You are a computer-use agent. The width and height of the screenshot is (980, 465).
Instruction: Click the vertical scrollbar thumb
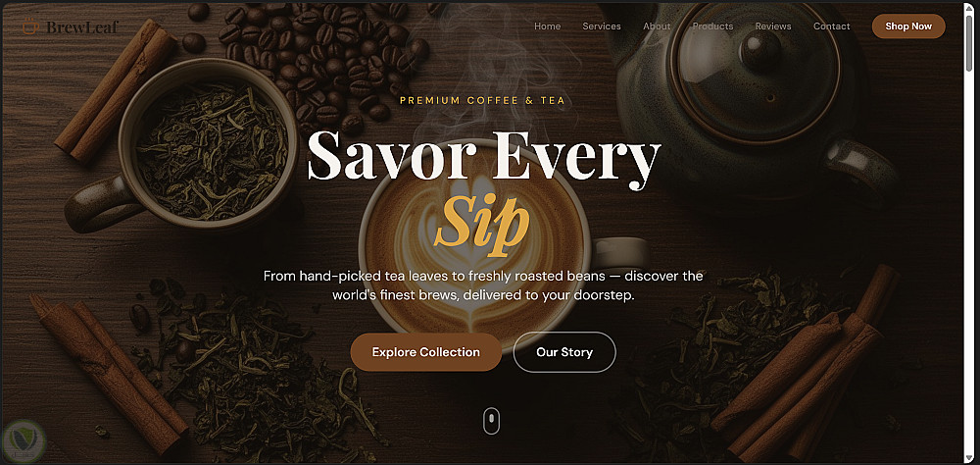click(969, 42)
